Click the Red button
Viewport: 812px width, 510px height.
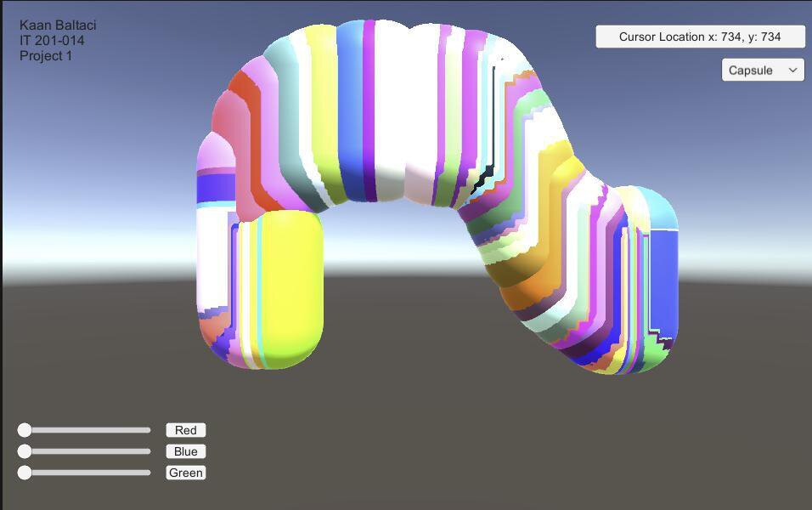point(186,430)
